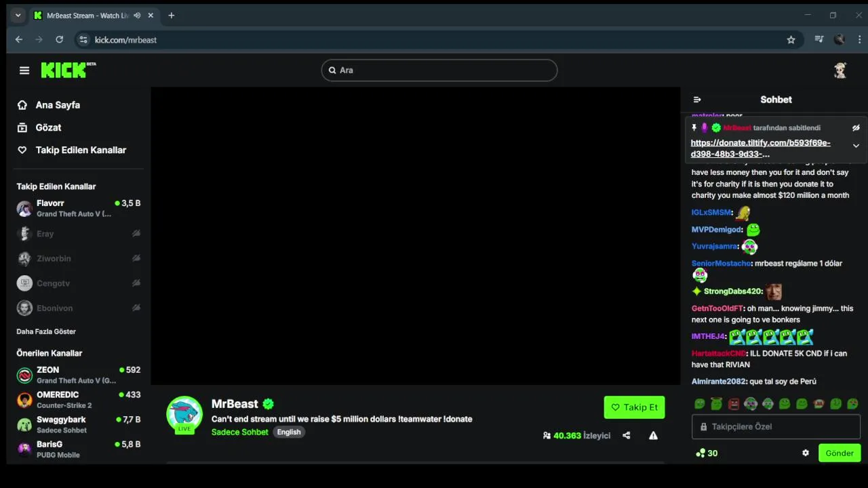Screen dimensions: 868x488
Task: Click offline indicator beside Ebonivon
Action: point(136,308)
